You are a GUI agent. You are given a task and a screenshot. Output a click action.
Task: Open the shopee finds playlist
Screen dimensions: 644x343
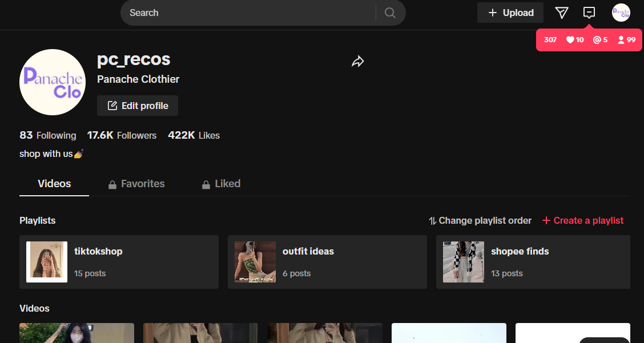(533, 262)
